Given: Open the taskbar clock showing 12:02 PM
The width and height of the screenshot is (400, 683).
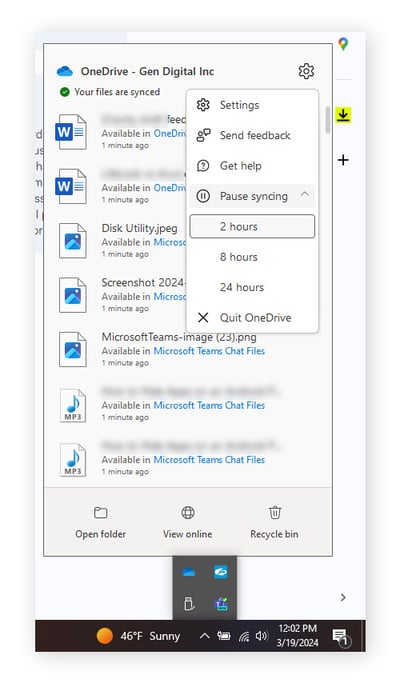Looking at the screenshot, I should 297,636.
